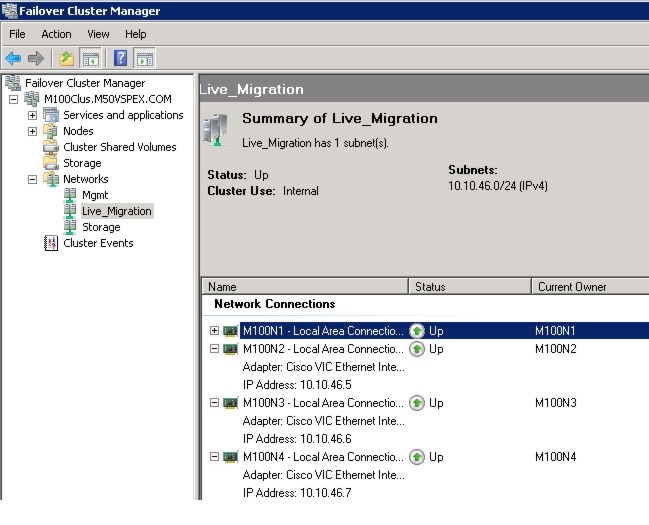Select Storage under Networks in tree
Image resolution: width=649 pixels, height=525 pixels.
tap(101, 227)
